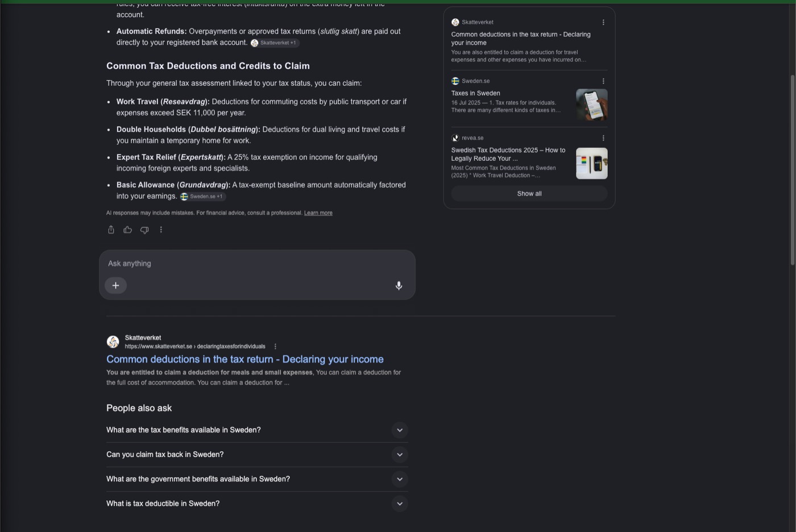Viewport: 796px width, 532px height.
Task: Click the plus button in Ask anything box
Action: (115, 285)
